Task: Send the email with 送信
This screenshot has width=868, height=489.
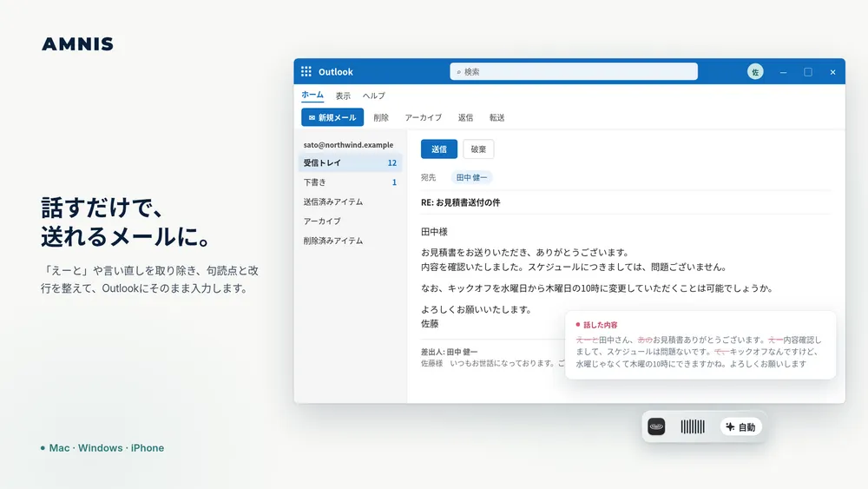Action: click(439, 149)
